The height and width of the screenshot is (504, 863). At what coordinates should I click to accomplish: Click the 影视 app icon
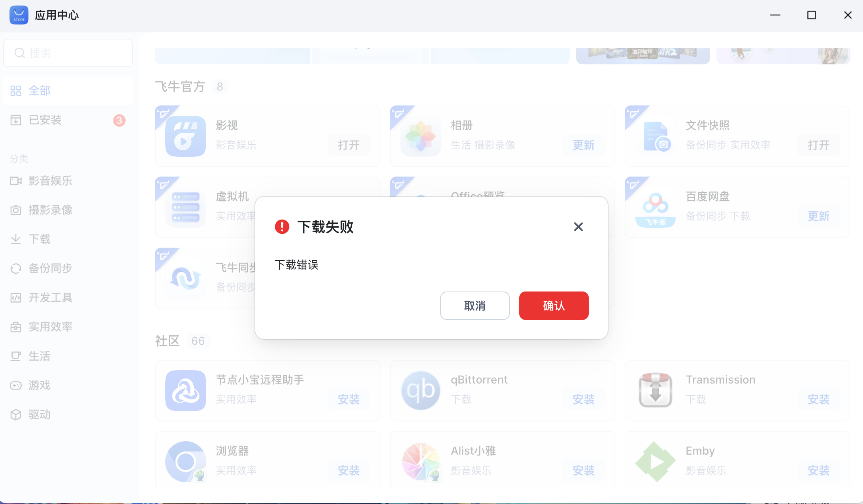point(185,136)
